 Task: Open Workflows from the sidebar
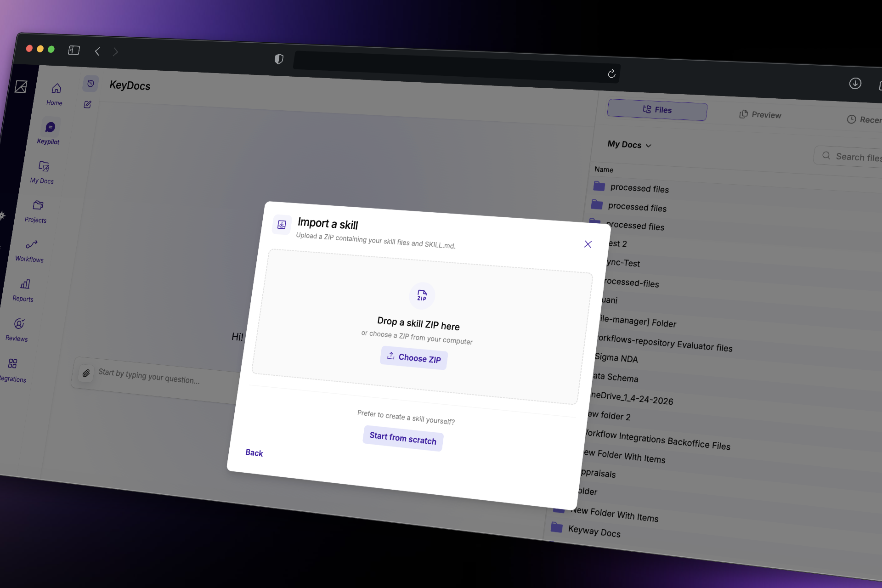(x=30, y=251)
